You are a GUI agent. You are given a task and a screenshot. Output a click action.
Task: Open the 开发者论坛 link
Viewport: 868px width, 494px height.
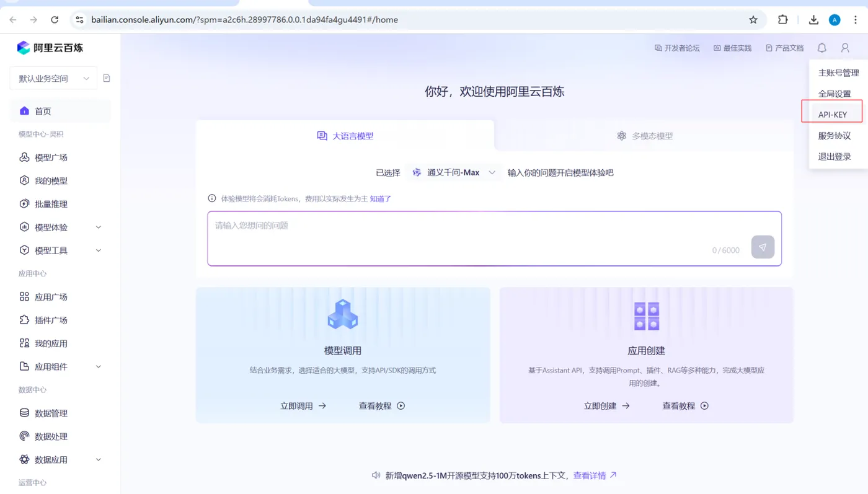[x=677, y=48]
